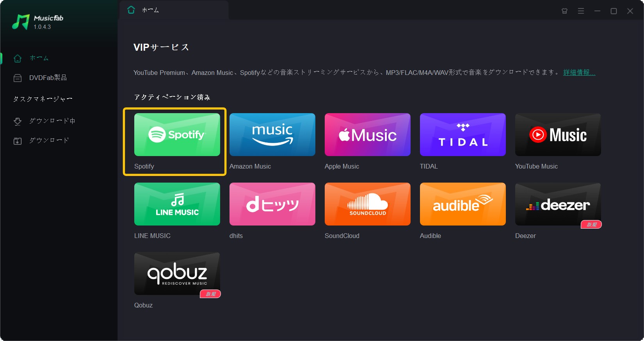The width and height of the screenshot is (644, 341).
Task: Click the ダウンロード中 downloading icon
Action: click(x=18, y=121)
